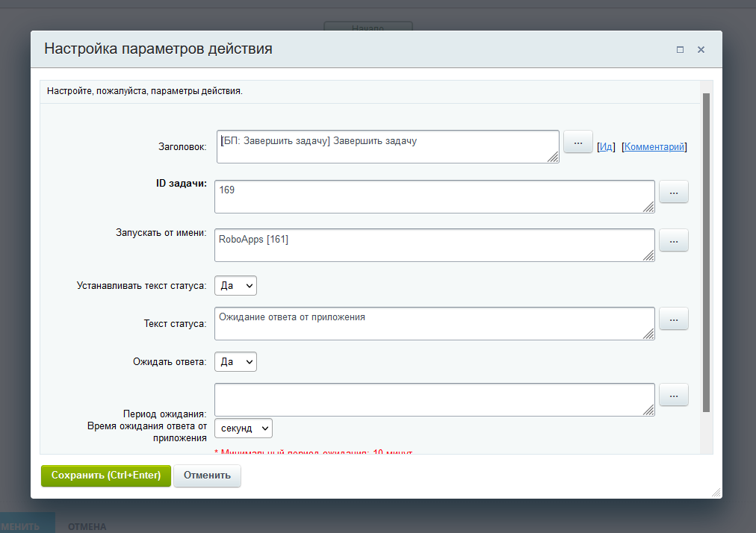The image size is (756, 533).
Task: Open the Устанавливать текст статуса dropdown
Action: (235, 286)
